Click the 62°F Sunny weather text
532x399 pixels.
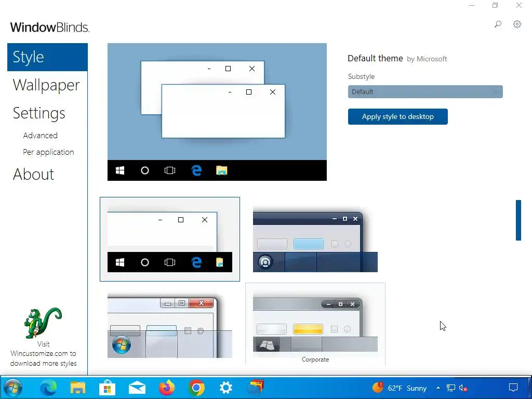point(407,388)
